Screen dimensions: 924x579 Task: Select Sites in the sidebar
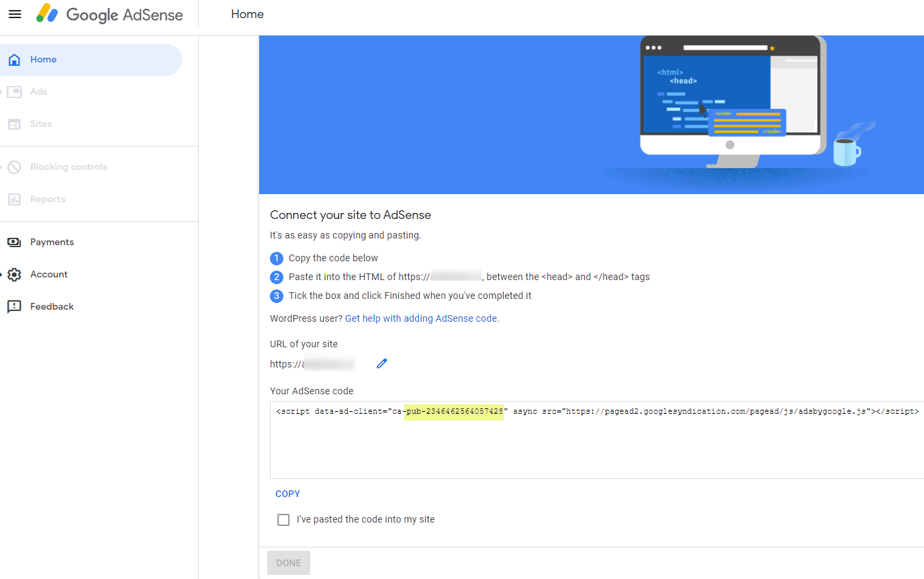click(x=91, y=124)
